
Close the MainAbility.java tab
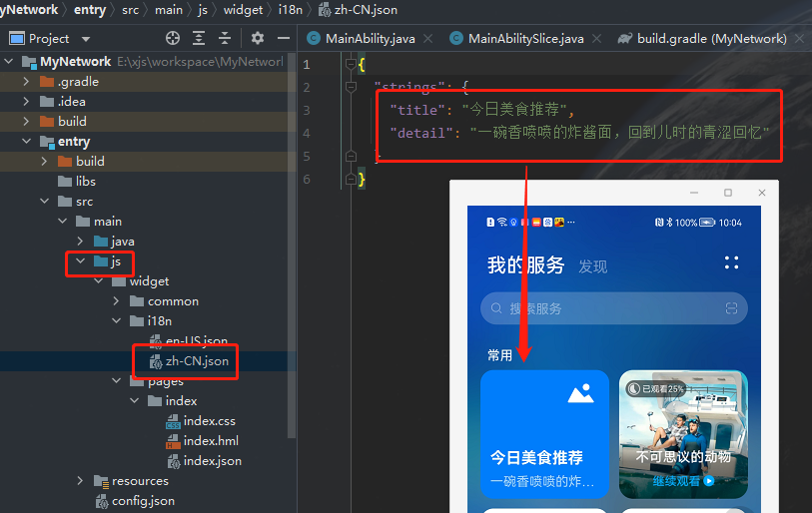pyautogui.click(x=427, y=38)
